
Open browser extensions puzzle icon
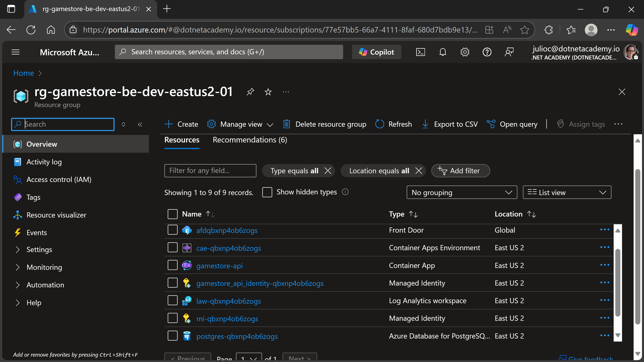tap(548, 30)
